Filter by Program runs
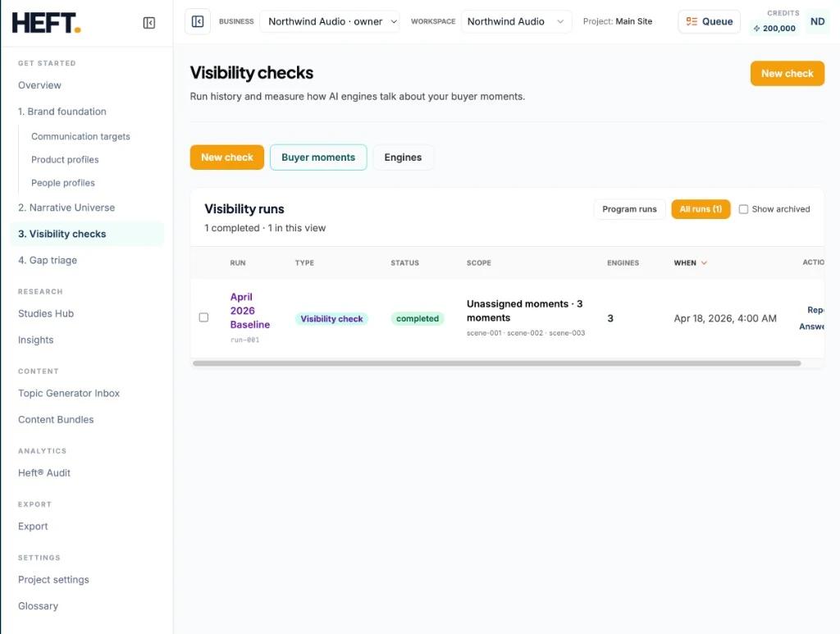The height and width of the screenshot is (634, 840). (x=629, y=209)
